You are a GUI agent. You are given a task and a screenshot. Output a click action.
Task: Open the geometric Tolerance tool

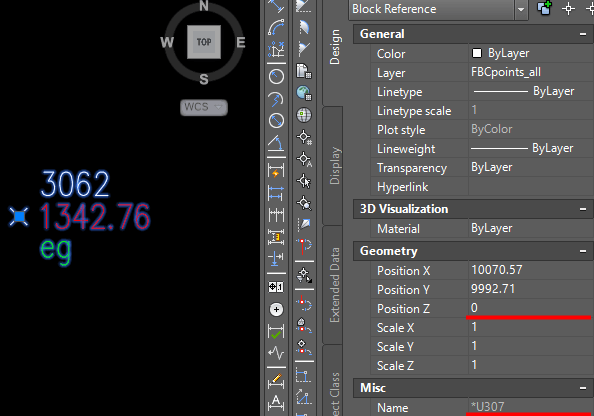(276, 287)
